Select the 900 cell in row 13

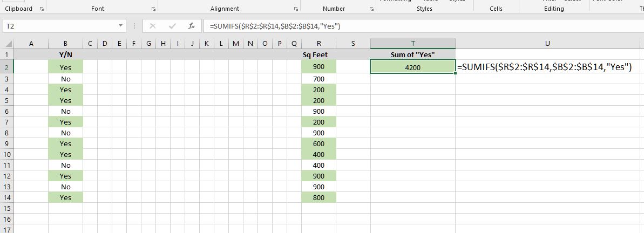318,187
